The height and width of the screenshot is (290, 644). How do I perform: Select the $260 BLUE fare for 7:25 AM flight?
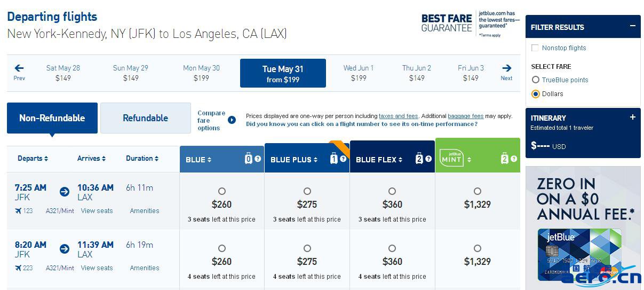tap(222, 191)
